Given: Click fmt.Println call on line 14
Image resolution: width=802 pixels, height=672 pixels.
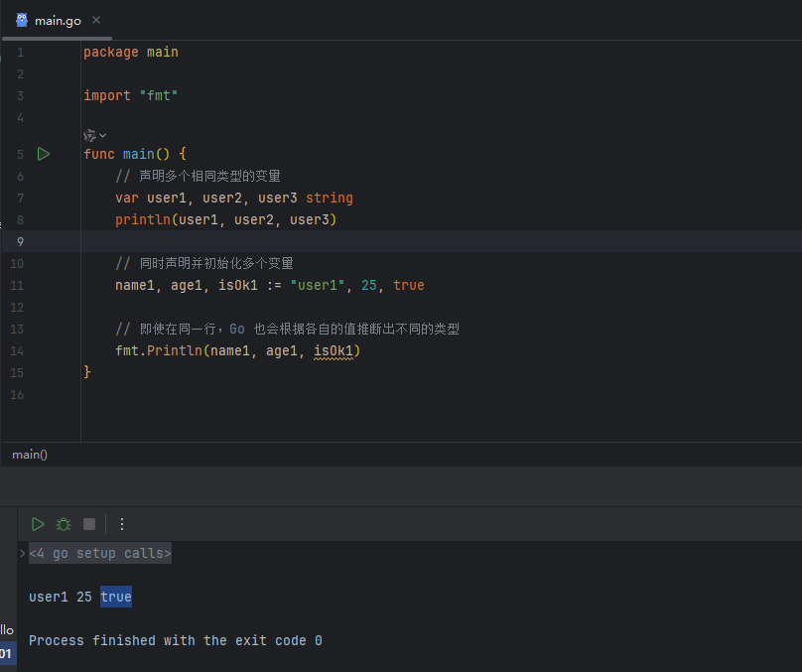Looking at the screenshot, I should [x=238, y=350].
